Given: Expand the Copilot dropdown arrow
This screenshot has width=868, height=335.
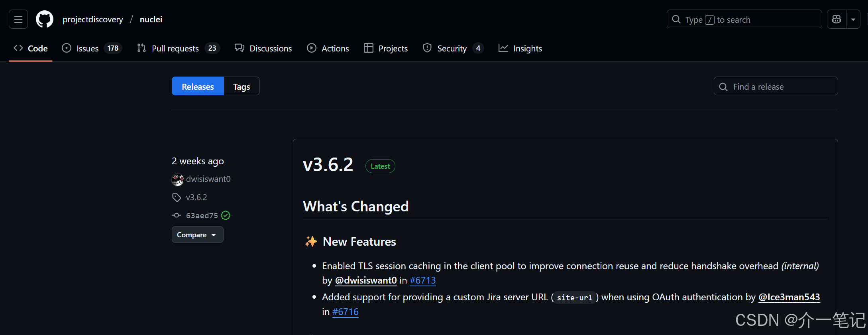Looking at the screenshot, I should point(853,19).
